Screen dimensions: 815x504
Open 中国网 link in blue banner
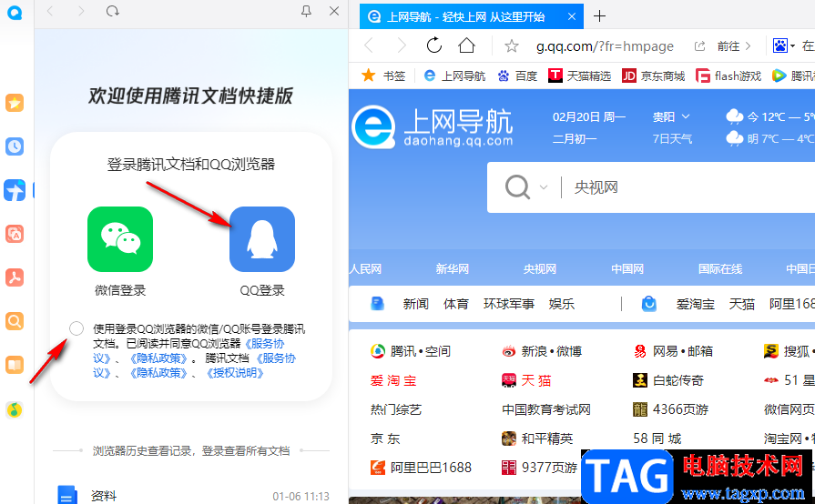[627, 269]
